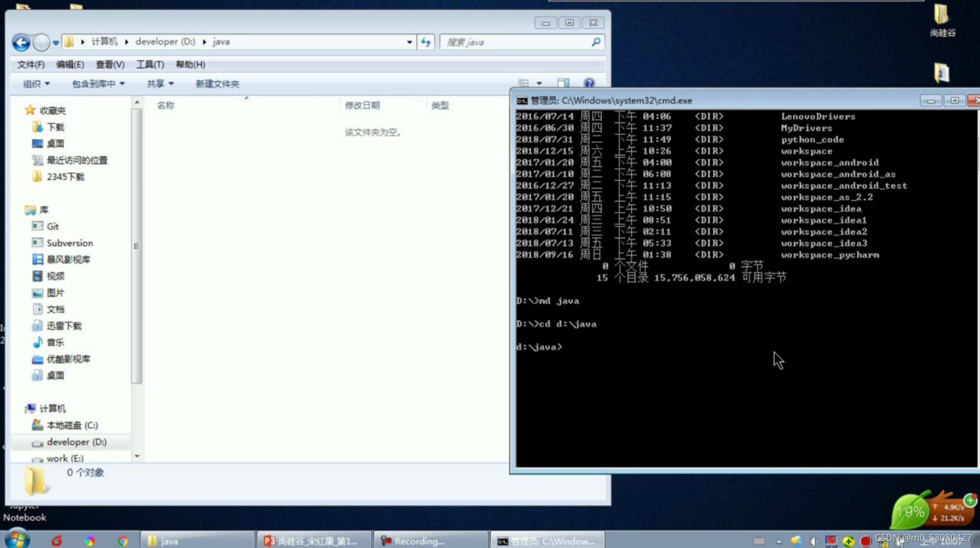Toggle the preview pane icon
The image size is (980, 548).
563,83
